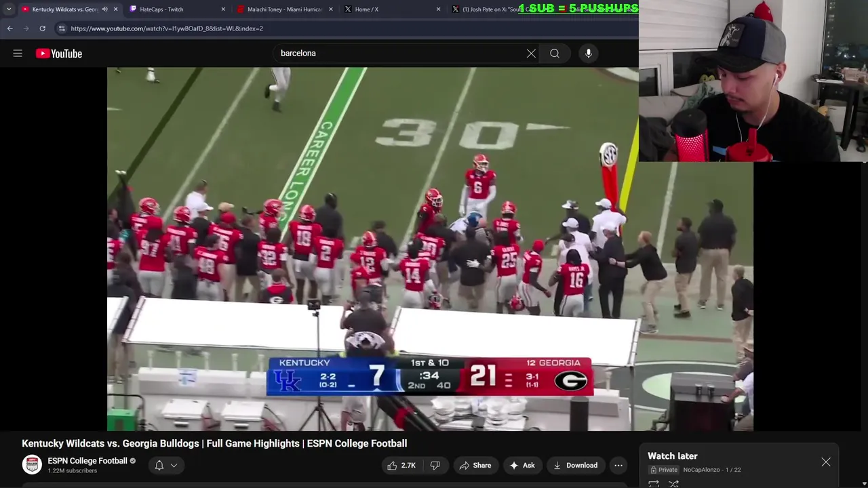Open the tab search dropdown arrow

pyautogui.click(x=8, y=9)
